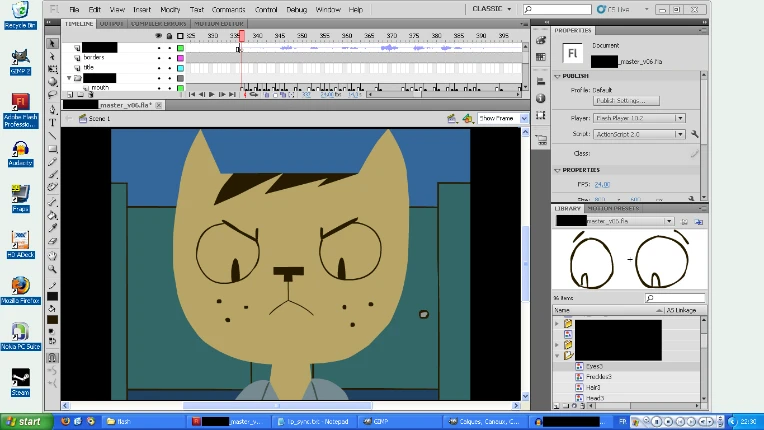Open the stage zoom Show Frame dropdown

click(524, 118)
